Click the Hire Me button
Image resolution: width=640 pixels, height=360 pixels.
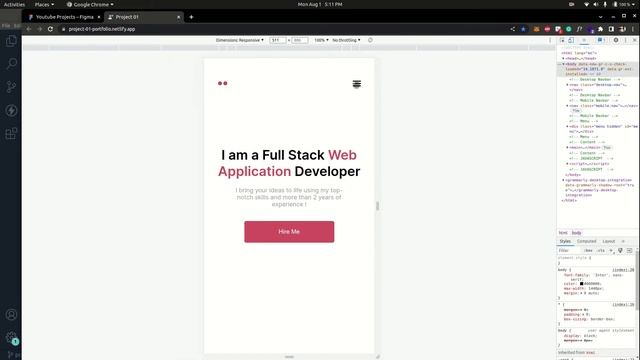[x=289, y=231]
